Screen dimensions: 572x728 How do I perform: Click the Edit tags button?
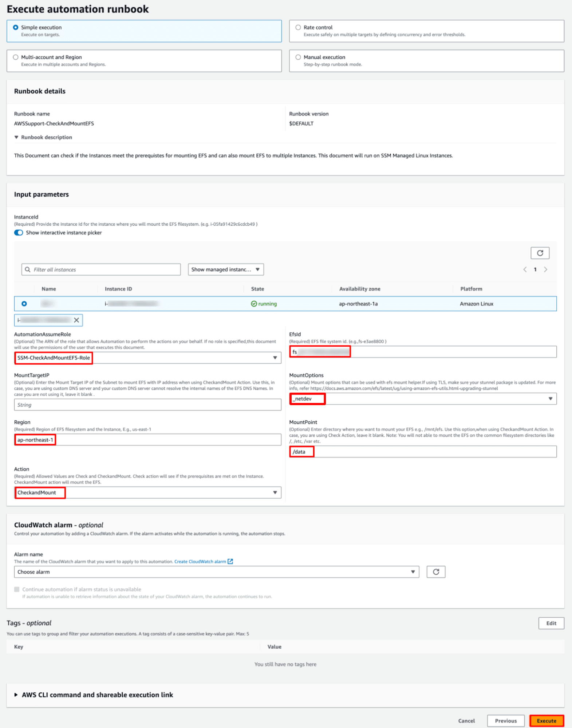pos(551,623)
